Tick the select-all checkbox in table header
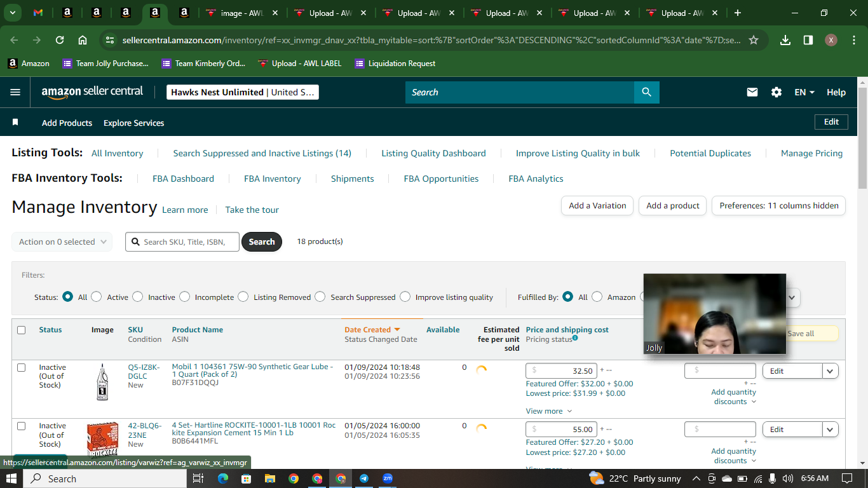 (x=22, y=330)
